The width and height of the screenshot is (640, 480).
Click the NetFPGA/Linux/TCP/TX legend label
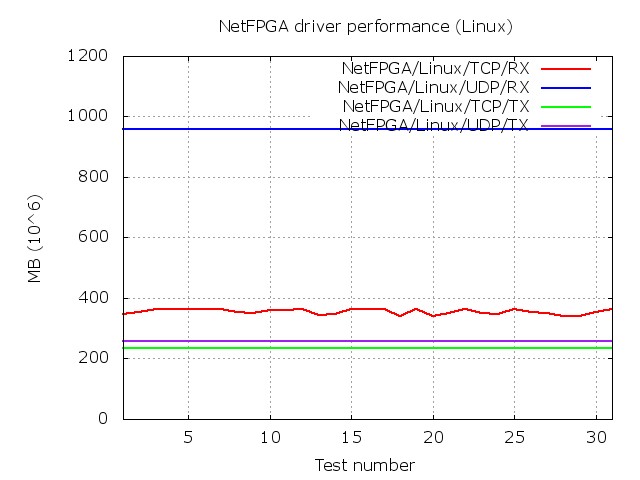(x=436, y=107)
